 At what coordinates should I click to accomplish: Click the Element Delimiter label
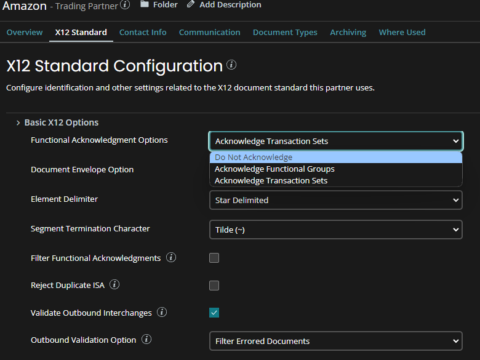coord(64,199)
